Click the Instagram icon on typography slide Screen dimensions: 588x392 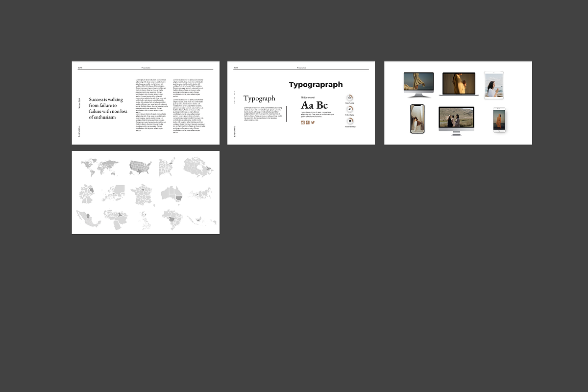coord(303,122)
